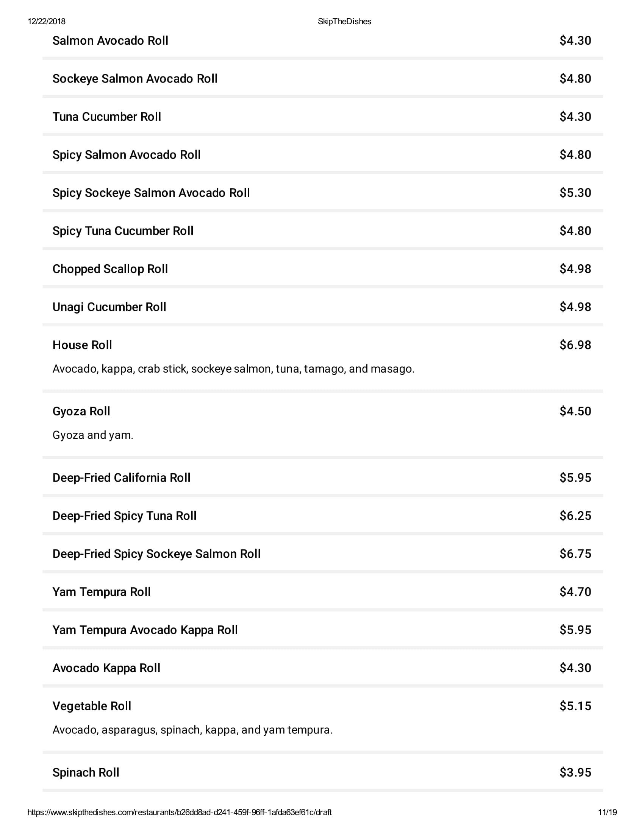Screen dimensions: 644x833
Task: Select the Spinach Roll item
Action: coord(86,773)
